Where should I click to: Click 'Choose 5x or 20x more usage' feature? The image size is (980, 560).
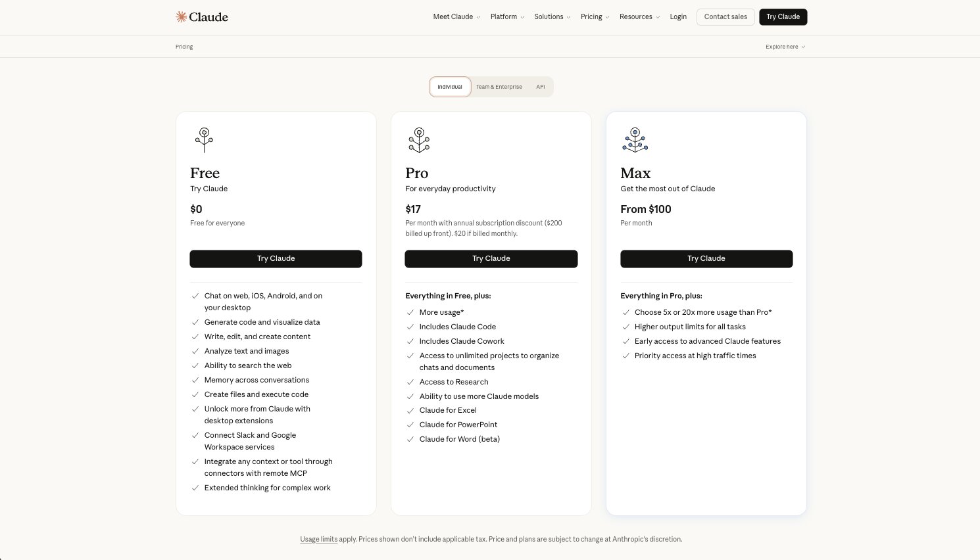tap(703, 312)
